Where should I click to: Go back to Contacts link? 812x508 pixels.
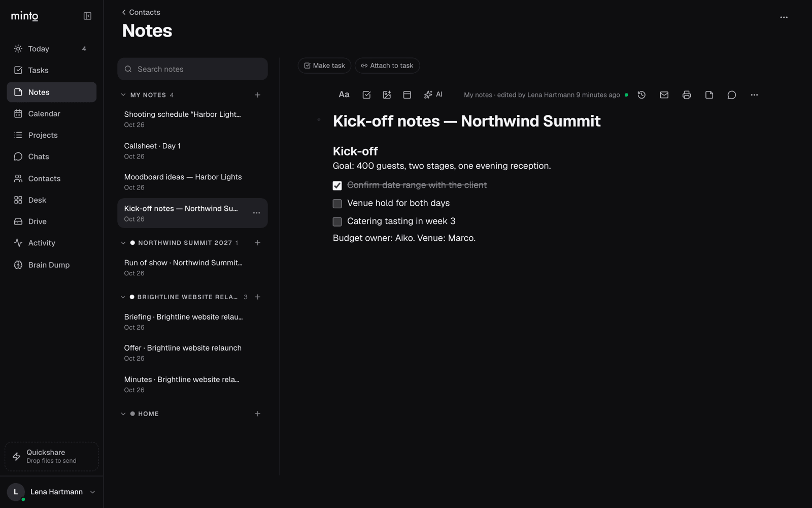[141, 12]
